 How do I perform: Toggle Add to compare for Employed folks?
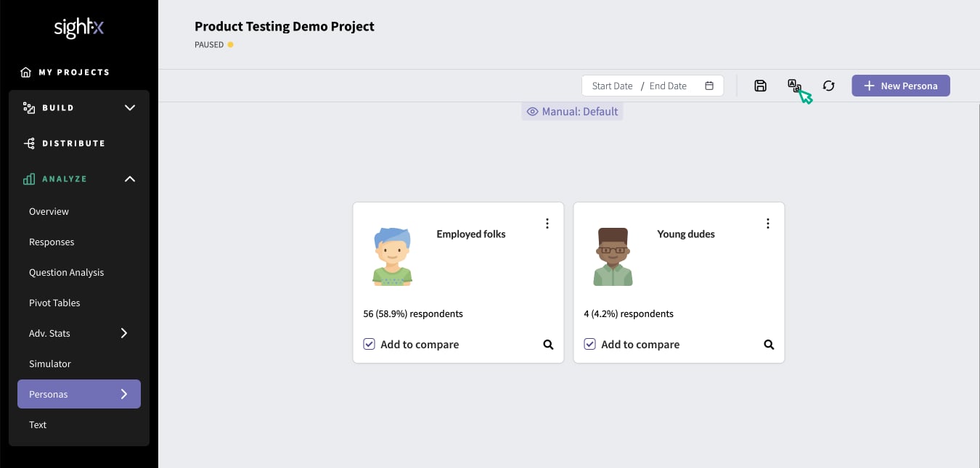369,344
